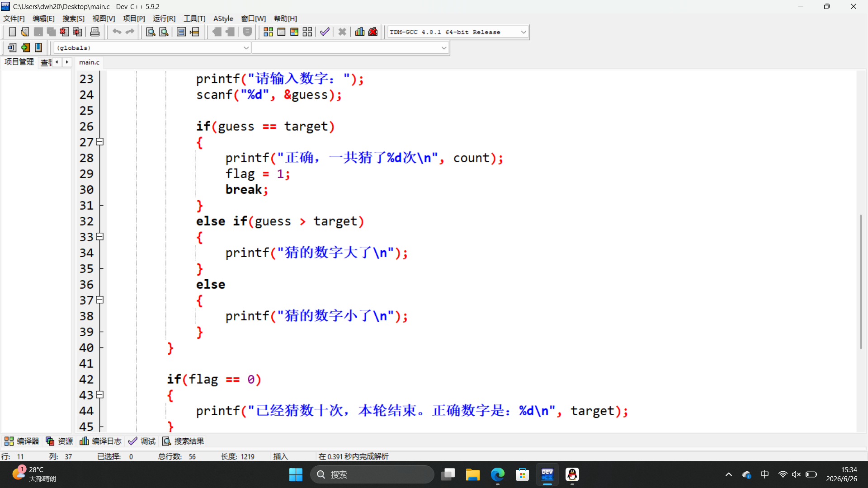Open the 文件[F] menu
The width and height of the screenshot is (868, 488).
click(x=14, y=19)
